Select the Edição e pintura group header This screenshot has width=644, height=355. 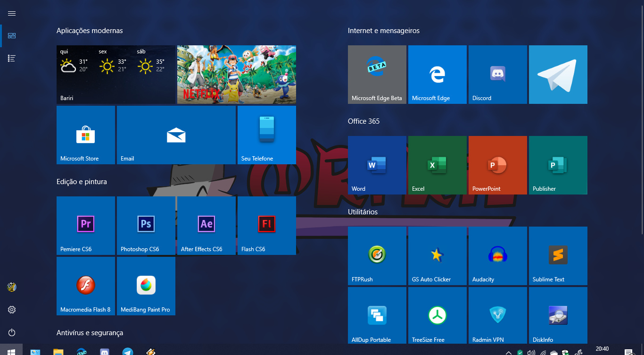pos(82,182)
